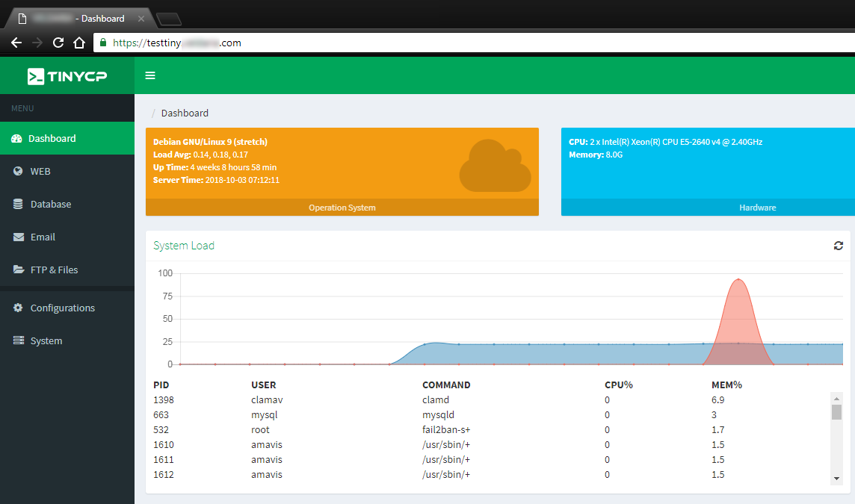
Task: Open the FTP & Files menu section
Action: pos(67,270)
